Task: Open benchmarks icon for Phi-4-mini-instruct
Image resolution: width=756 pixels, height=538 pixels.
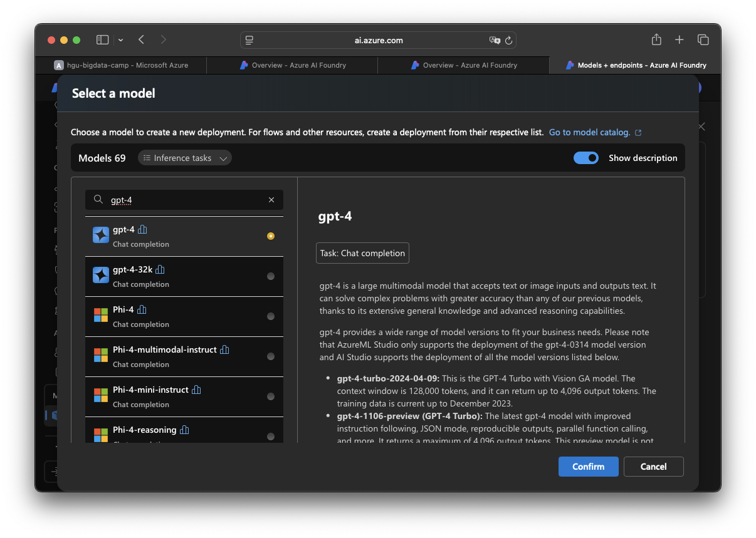Action: tap(196, 390)
